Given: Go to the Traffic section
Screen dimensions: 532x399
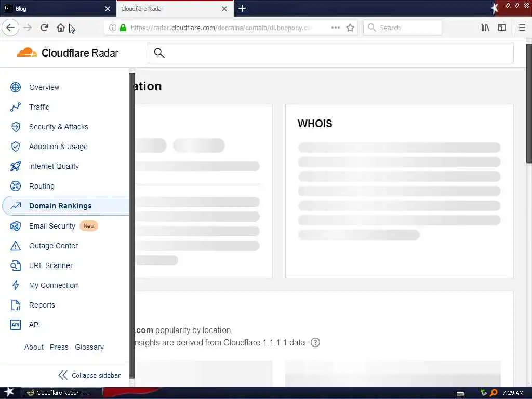Looking at the screenshot, I should (39, 107).
